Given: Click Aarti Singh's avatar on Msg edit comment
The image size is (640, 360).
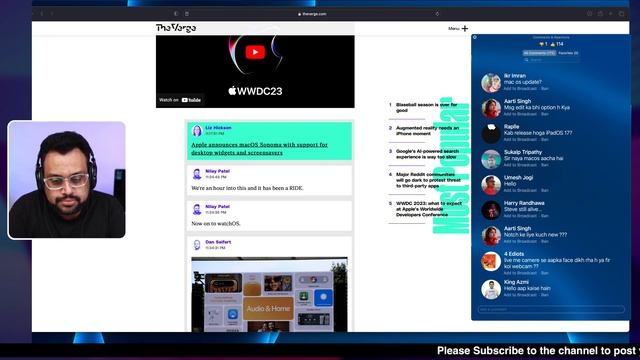Looking at the screenshot, I should 491,108.
